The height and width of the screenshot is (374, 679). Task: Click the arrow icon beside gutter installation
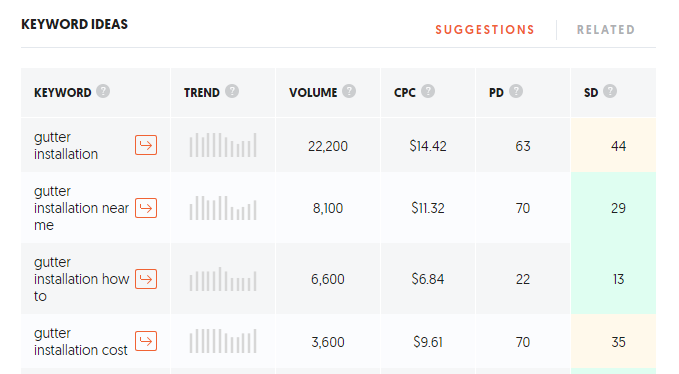pos(146,145)
